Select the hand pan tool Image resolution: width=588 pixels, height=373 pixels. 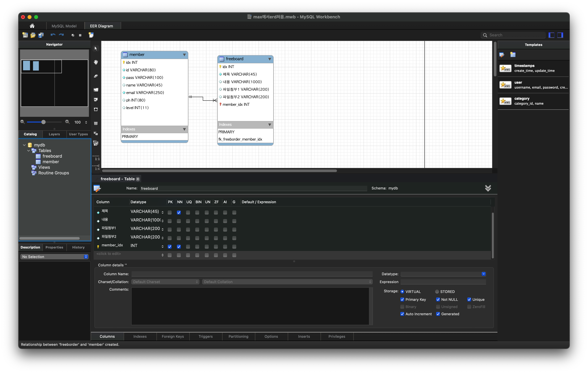(96, 62)
